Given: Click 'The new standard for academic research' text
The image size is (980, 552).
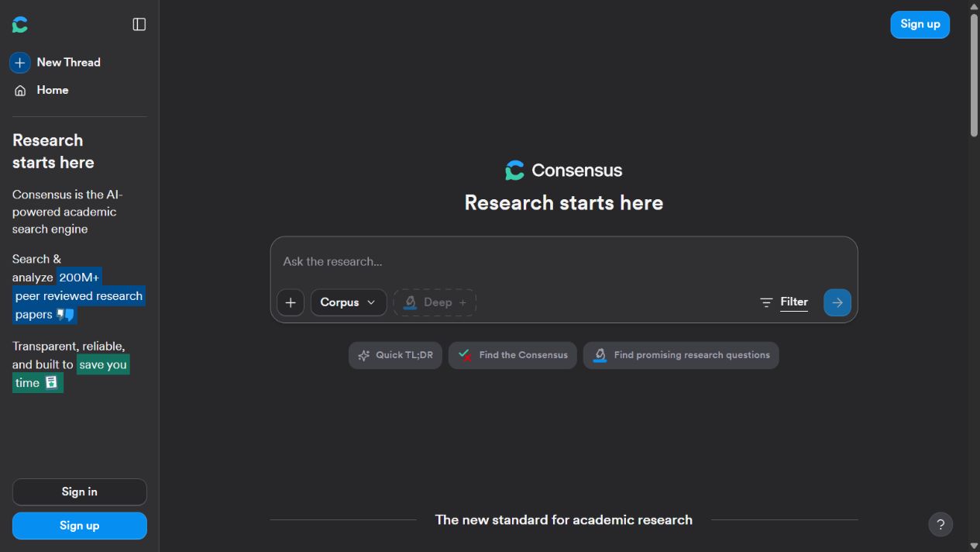Looking at the screenshot, I should 563,519.
